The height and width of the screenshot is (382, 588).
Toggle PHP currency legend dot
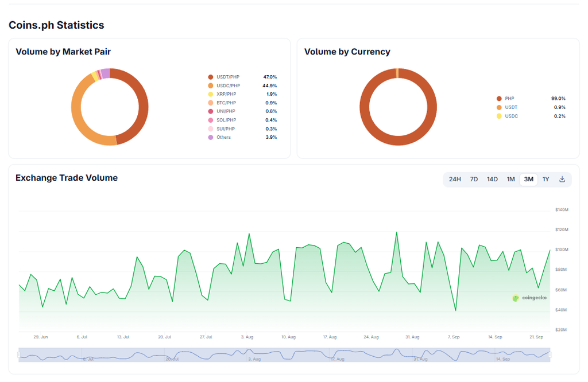point(499,99)
